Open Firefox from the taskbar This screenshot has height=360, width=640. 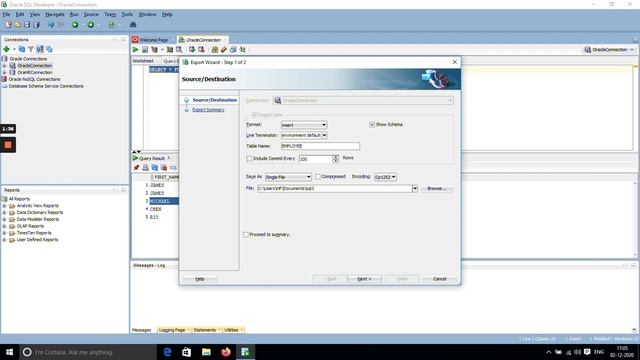[x=226, y=352]
